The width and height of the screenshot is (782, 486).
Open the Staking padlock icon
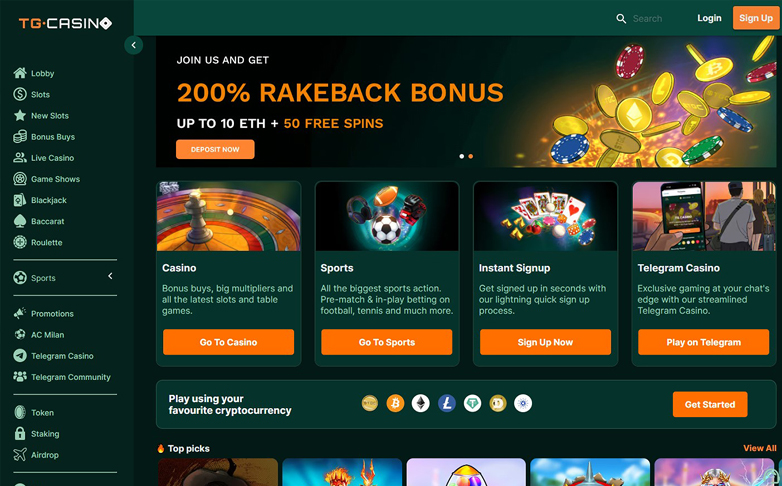click(20, 434)
